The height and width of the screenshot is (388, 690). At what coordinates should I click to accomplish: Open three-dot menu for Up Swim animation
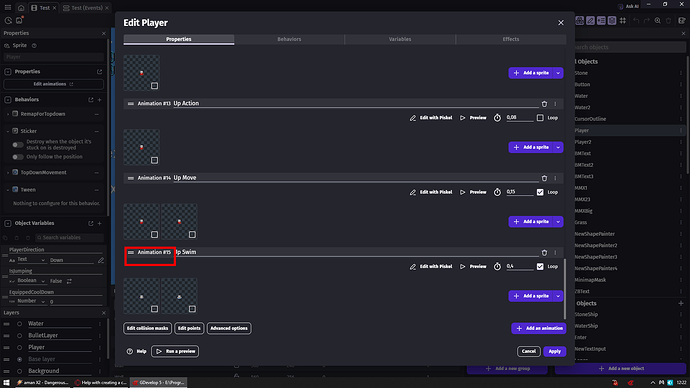[x=555, y=253]
